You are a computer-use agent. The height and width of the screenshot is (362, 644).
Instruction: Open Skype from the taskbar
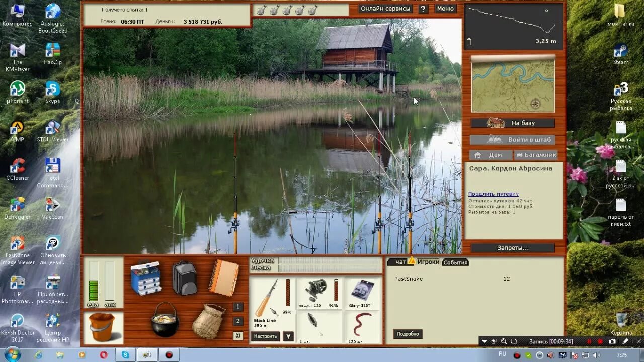(x=125, y=355)
